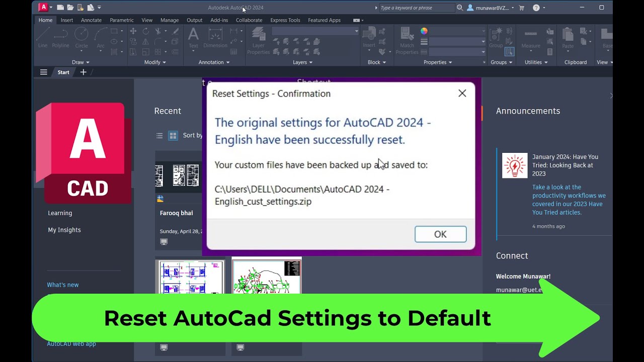Open the AutoCAD application menu A button

(x=44, y=7)
